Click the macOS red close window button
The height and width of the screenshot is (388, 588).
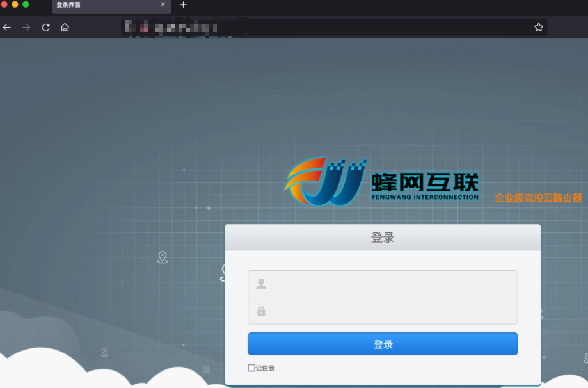coord(4,4)
